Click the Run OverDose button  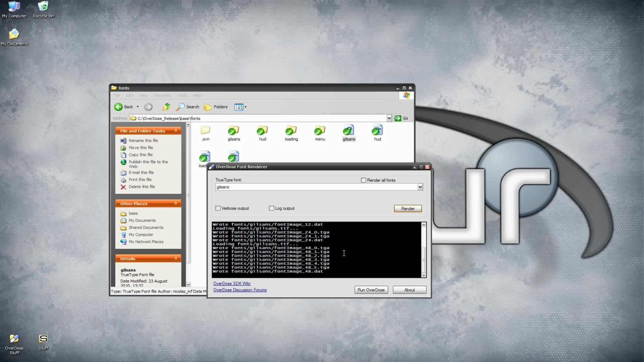tap(371, 290)
